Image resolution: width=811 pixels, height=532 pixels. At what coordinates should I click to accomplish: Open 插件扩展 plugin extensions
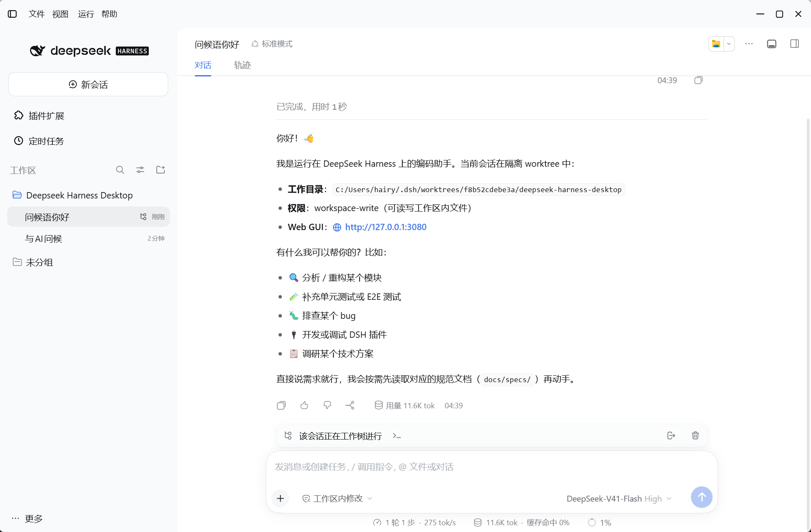tap(39, 116)
